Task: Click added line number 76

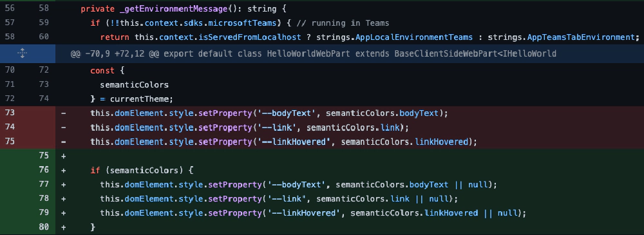Action: point(44,170)
